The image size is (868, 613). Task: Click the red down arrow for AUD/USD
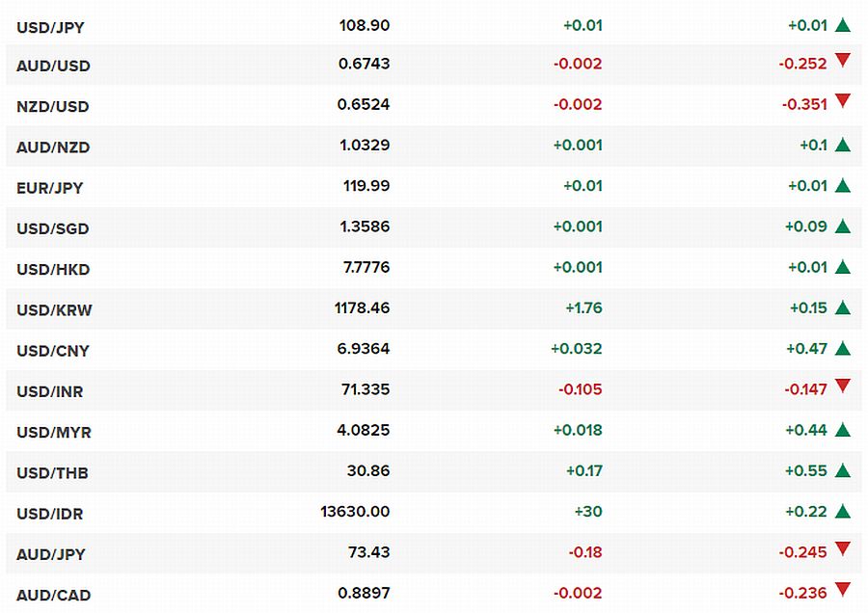point(843,60)
